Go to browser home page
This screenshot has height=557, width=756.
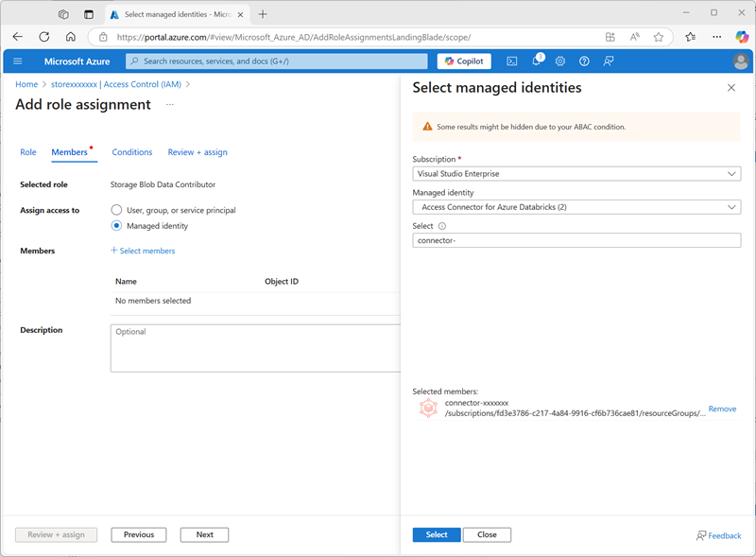coord(71,37)
